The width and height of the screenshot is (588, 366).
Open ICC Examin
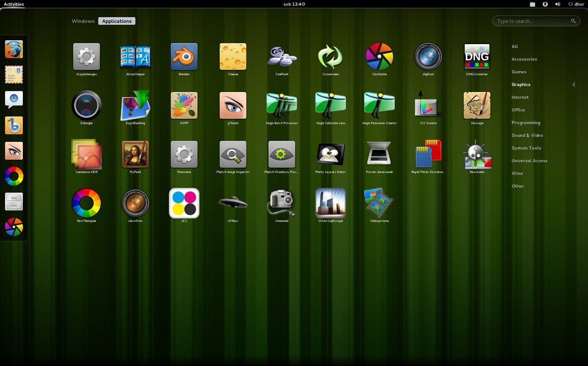pos(428,105)
